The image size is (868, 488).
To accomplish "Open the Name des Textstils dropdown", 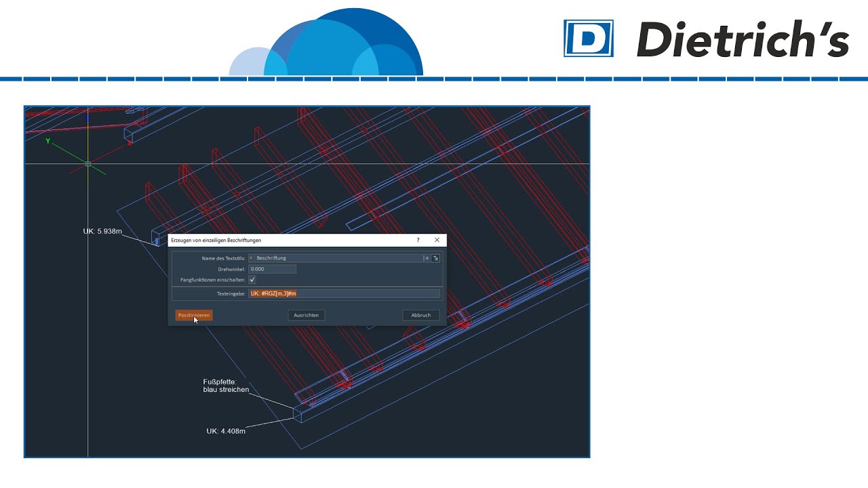I will coord(338,258).
